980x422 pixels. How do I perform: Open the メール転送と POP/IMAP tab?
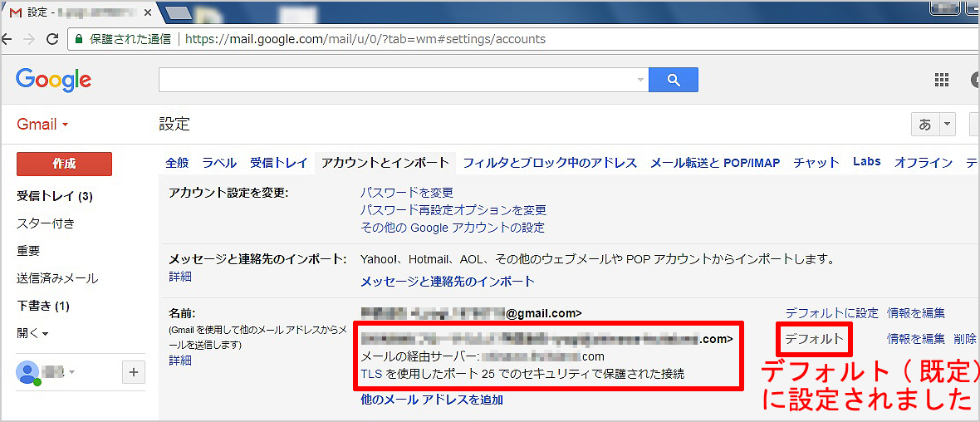(x=714, y=163)
